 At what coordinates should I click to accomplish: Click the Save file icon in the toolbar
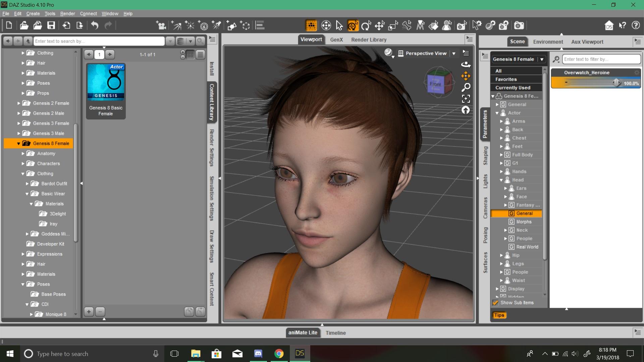[x=51, y=25]
